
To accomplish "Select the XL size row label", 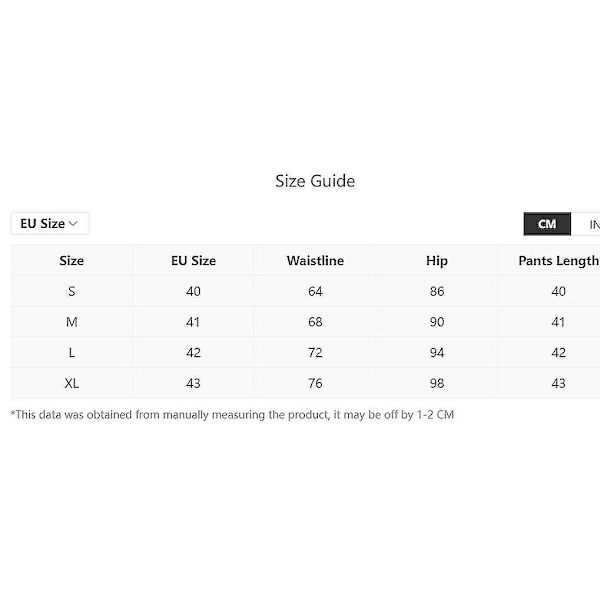I will click(72, 383).
